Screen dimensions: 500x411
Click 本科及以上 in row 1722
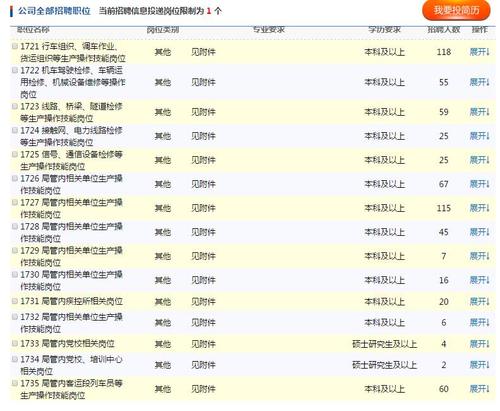(384, 82)
